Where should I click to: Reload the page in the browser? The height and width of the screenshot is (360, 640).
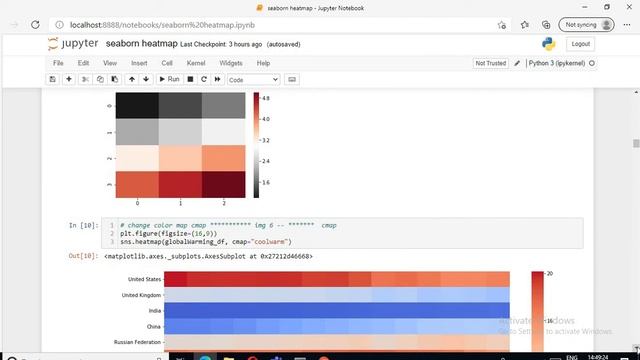pyautogui.click(x=35, y=25)
